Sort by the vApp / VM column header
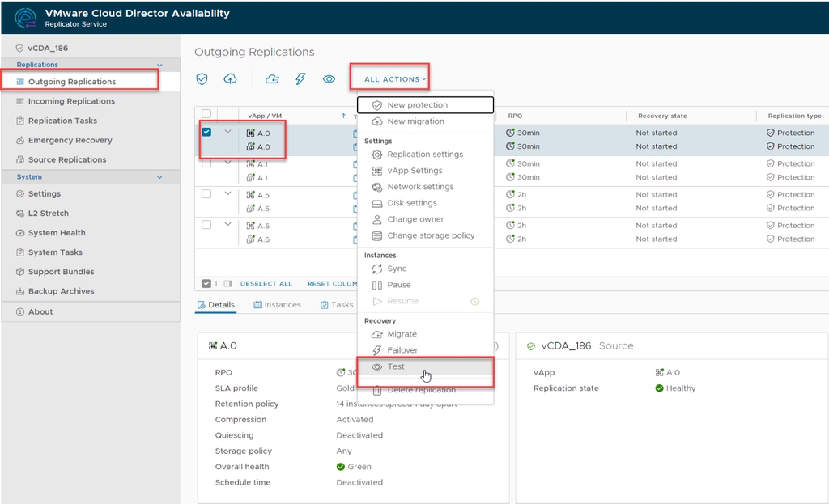This screenshot has width=829, height=504. (264, 116)
